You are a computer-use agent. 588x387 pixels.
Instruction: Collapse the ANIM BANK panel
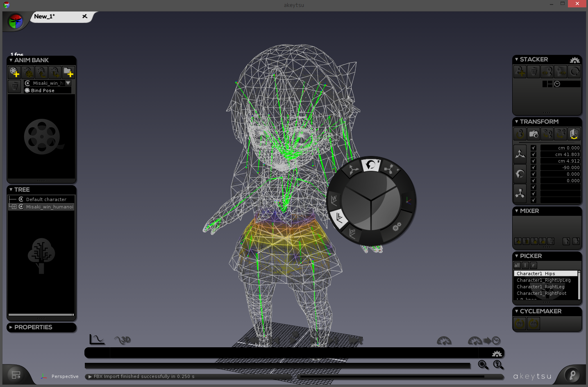(x=11, y=60)
